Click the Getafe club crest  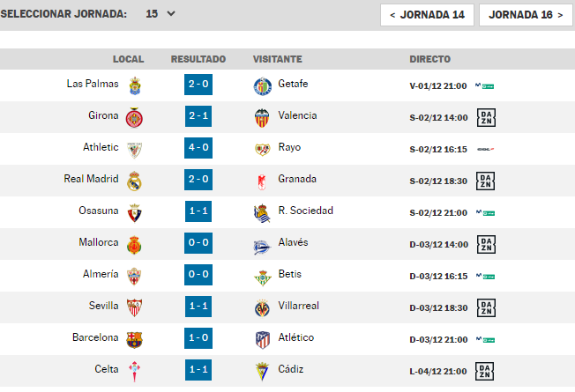pyautogui.click(x=263, y=86)
